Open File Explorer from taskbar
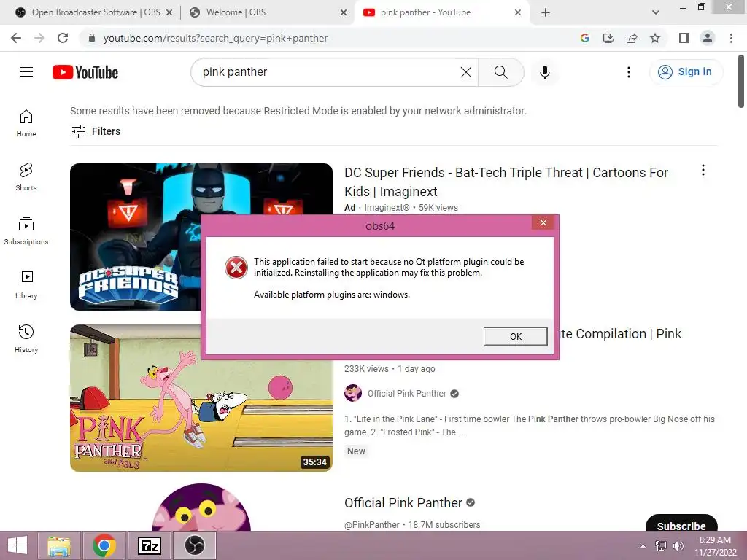The image size is (747, 560). (59, 545)
